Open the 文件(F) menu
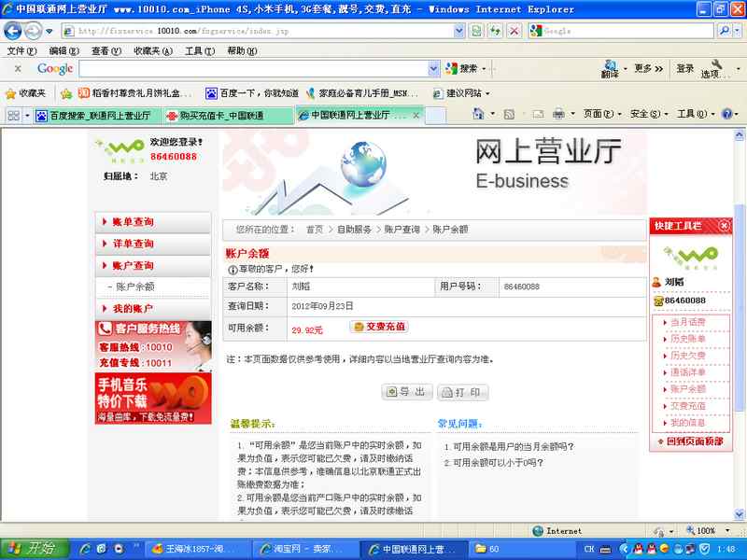 21,50
